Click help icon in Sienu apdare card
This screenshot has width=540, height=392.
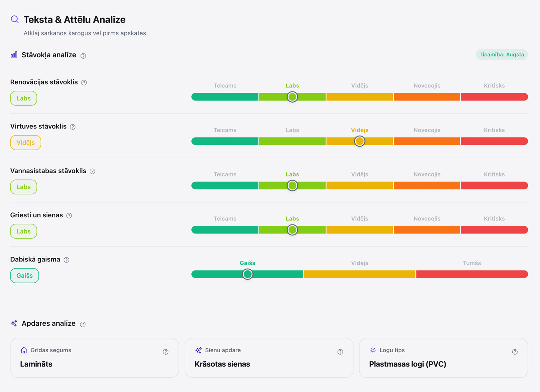(x=340, y=352)
